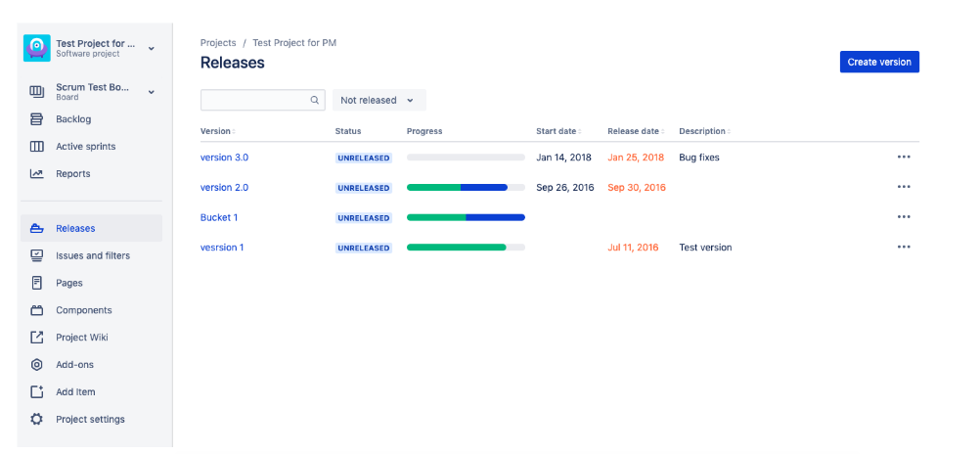Viewport: 980px width, 454px height.
Task: Open version 3.0 link
Action: [224, 158]
